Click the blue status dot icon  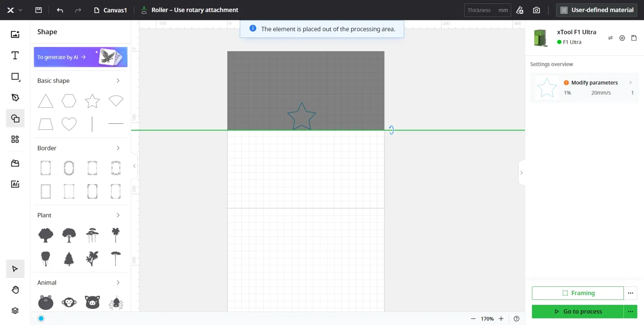[41, 319]
